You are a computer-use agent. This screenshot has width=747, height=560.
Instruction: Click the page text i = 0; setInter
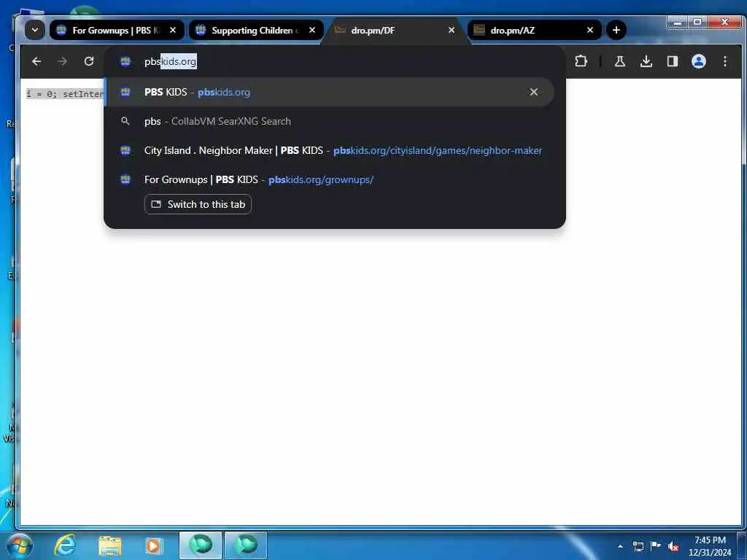click(65, 94)
